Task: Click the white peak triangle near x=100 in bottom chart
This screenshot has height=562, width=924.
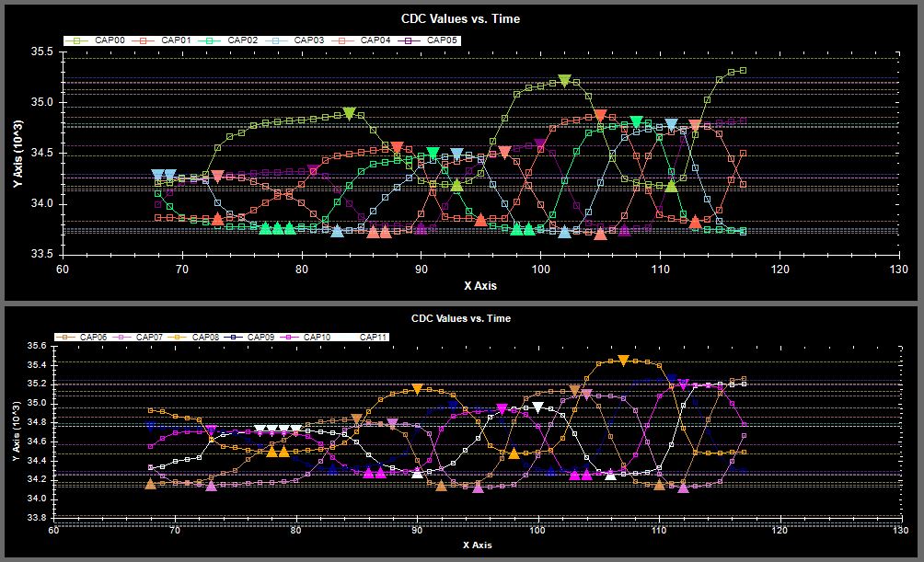Action: coord(538,407)
